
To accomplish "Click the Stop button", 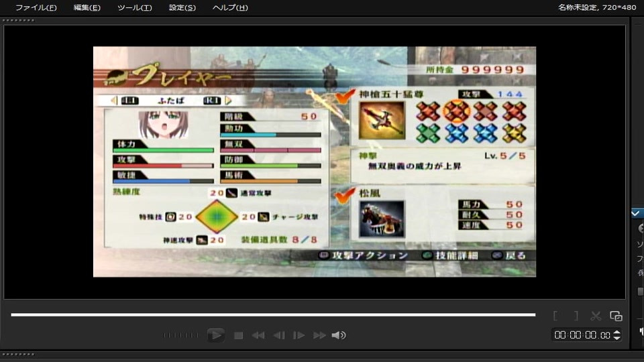I will point(238,336).
